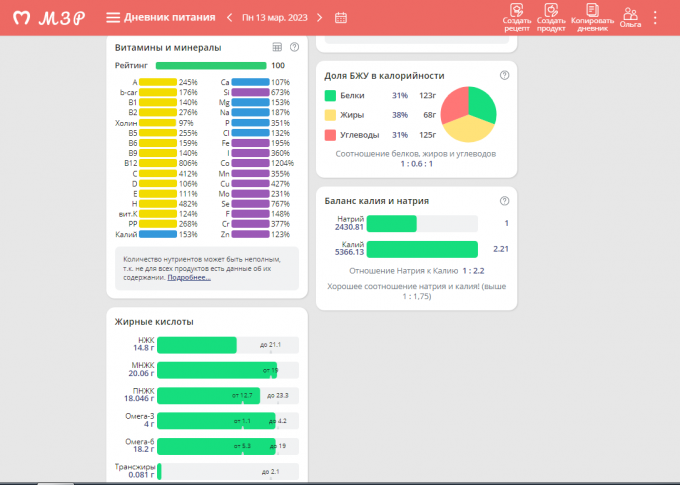Open table view in Витамины и минералы
The image size is (680, 485).
click(x=277, y=47)
